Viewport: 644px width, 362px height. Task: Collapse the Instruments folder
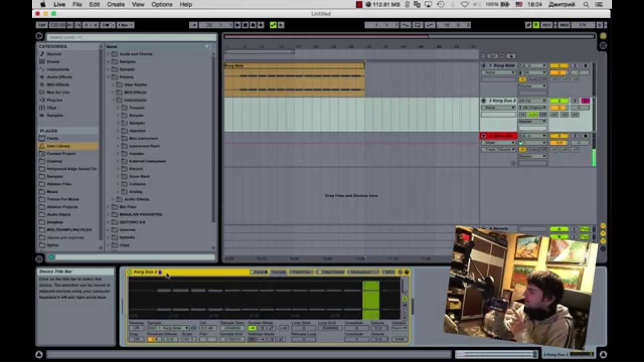113,100
